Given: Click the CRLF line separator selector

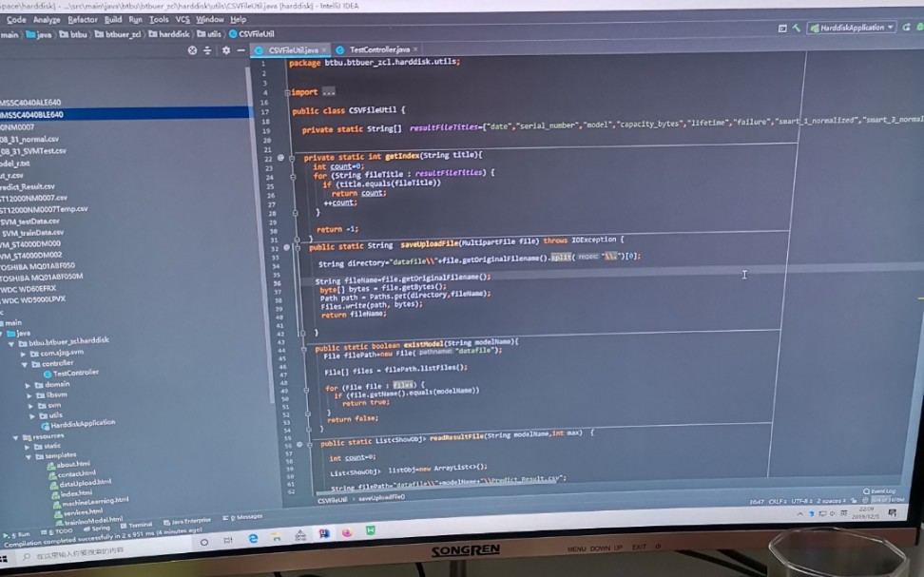Looking at the screenshot, I should click(x=778, y=502).
